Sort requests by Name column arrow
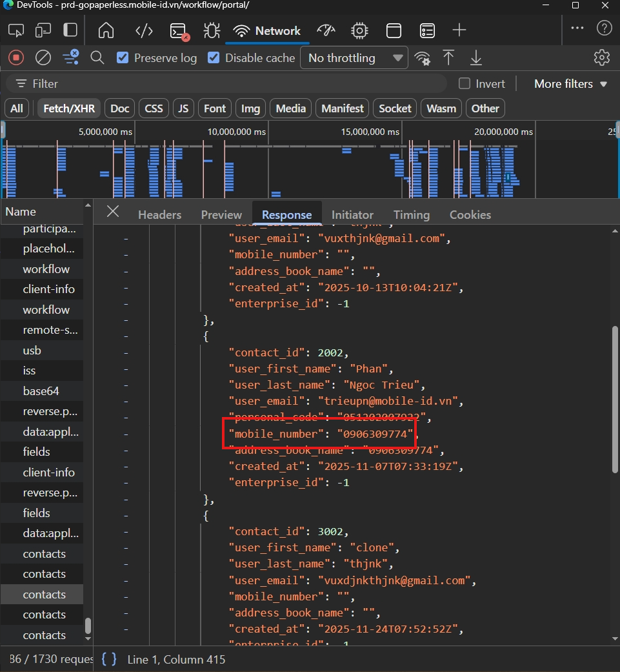620x672 pixels. pos(88,206)
